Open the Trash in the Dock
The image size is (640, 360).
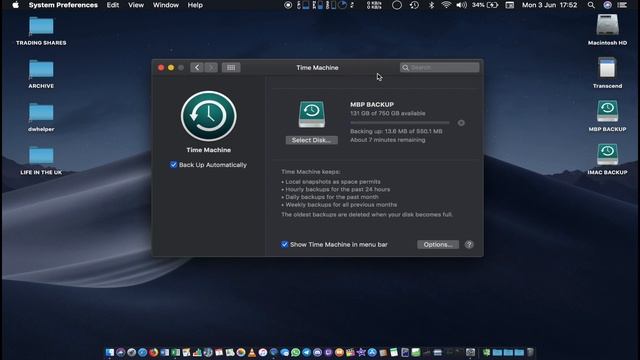(530, 352)
